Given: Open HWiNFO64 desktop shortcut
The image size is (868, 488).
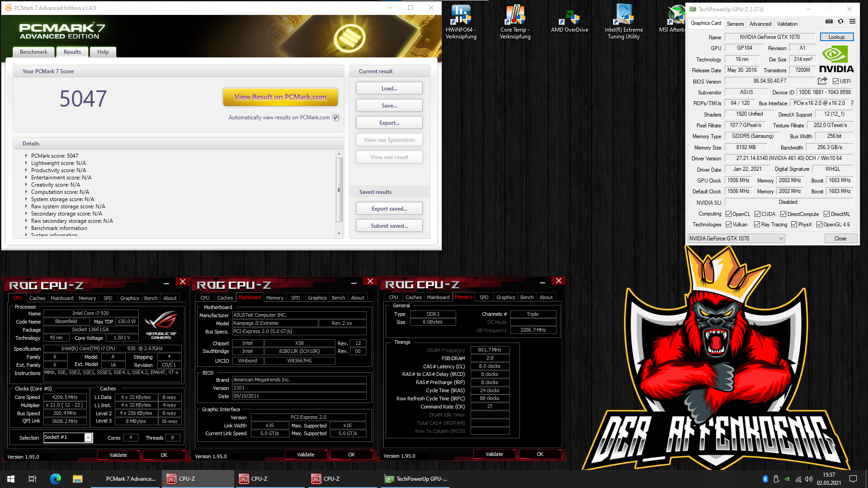Looking at the screenshot, I should coord(461,22).
